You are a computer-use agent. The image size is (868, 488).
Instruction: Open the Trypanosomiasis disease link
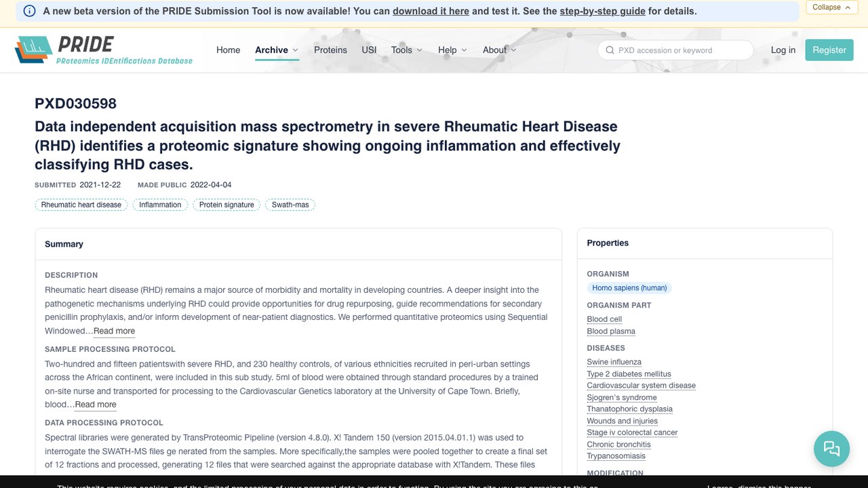coord(616,456)
